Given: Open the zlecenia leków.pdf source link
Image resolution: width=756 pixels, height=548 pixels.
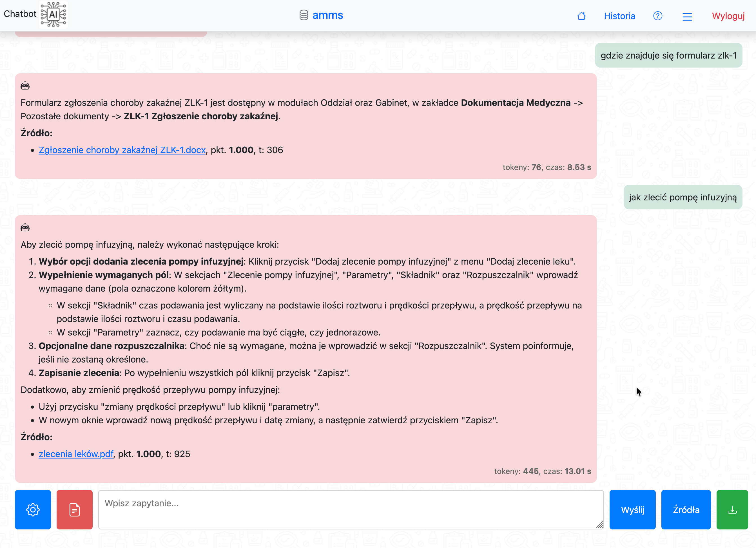Looking at the screenshot, I should [x=76, y=454].
